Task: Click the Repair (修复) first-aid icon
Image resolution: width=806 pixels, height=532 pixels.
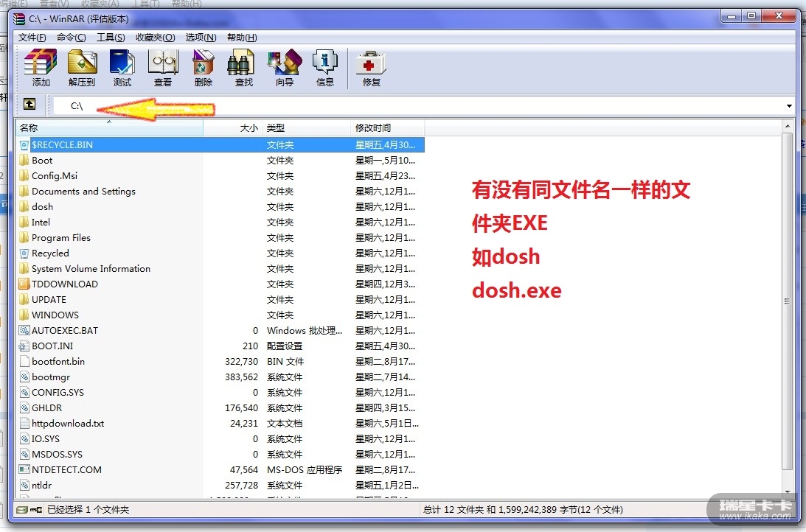Action: 371,68
